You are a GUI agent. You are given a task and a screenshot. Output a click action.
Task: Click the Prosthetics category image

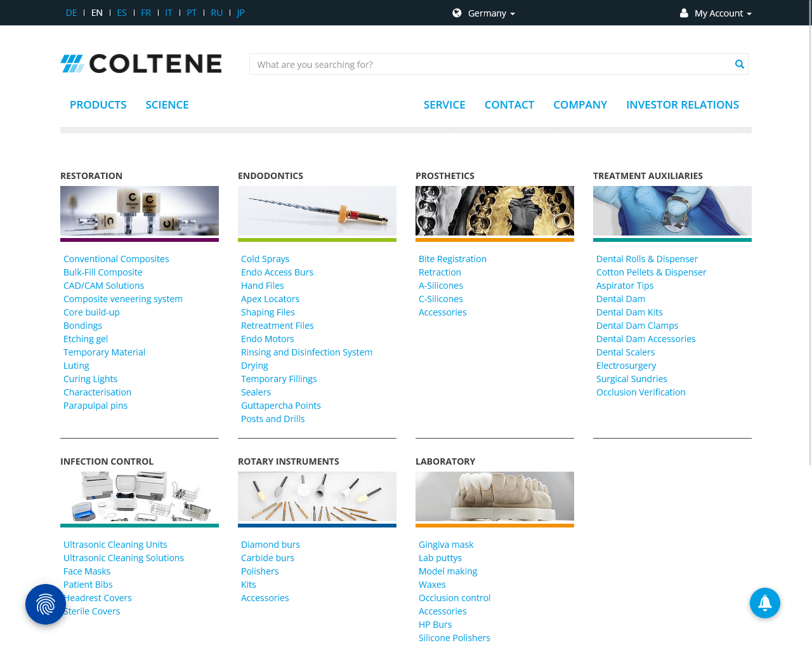[x=495, y=211]
